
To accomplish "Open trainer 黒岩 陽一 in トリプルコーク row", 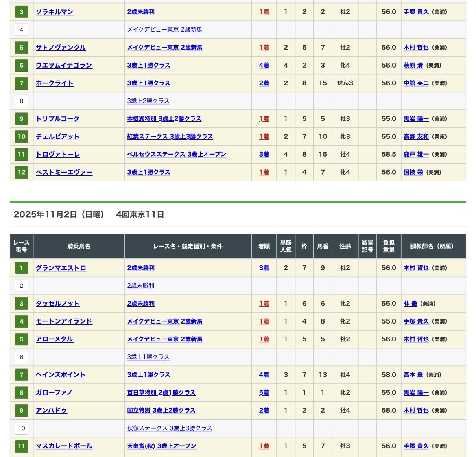I will (416, 119).
